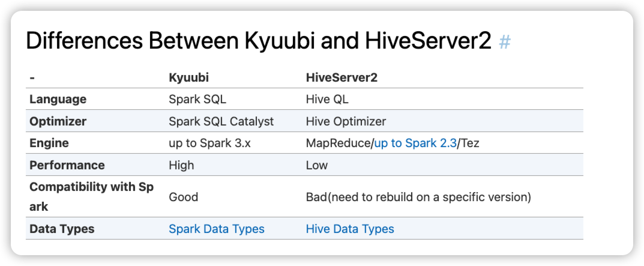Select the HiveServer2 column header
The image size is (644, 266).
click(342, 78)
